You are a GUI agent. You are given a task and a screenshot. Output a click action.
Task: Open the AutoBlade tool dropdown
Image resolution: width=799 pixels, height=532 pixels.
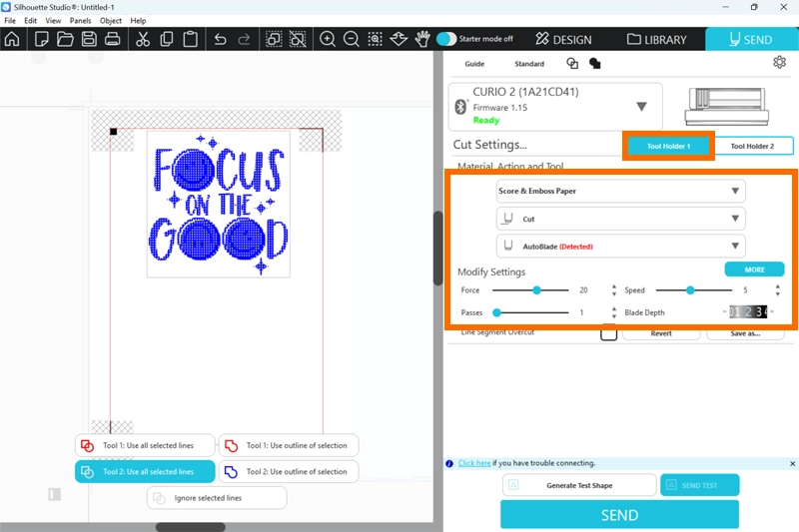620,246
